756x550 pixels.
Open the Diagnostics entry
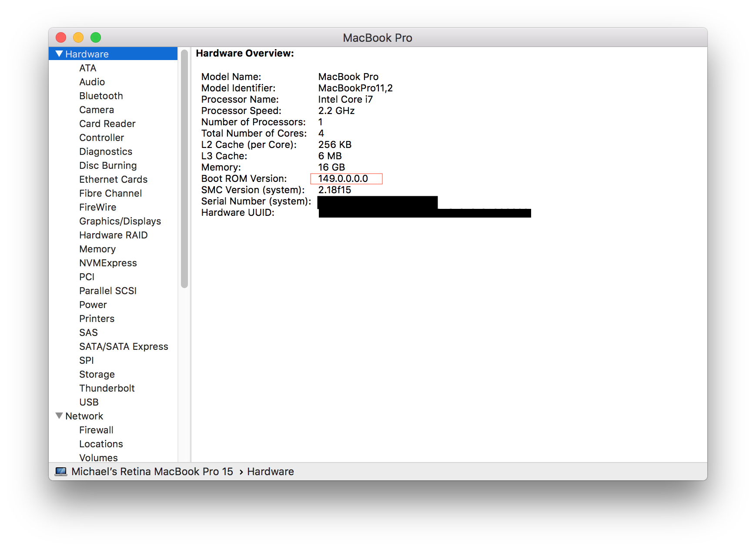pos(106,151)
